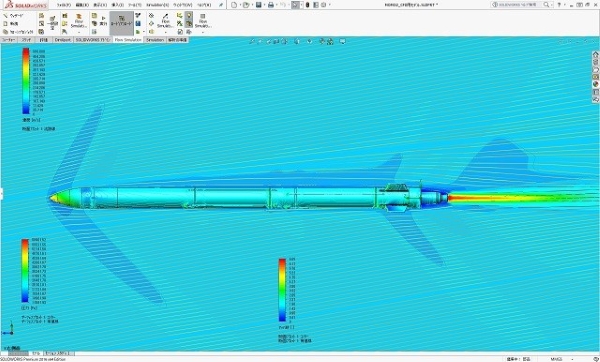The width and height of the screenshot is (600, 362).
Task: Open the Appearances color ball pane icon
Action: coord(595,85)
